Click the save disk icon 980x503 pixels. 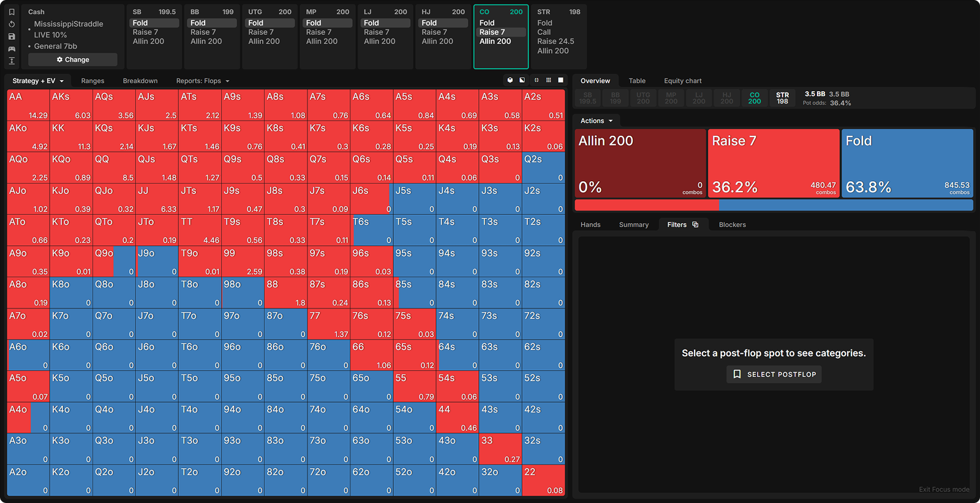(11, 37)
